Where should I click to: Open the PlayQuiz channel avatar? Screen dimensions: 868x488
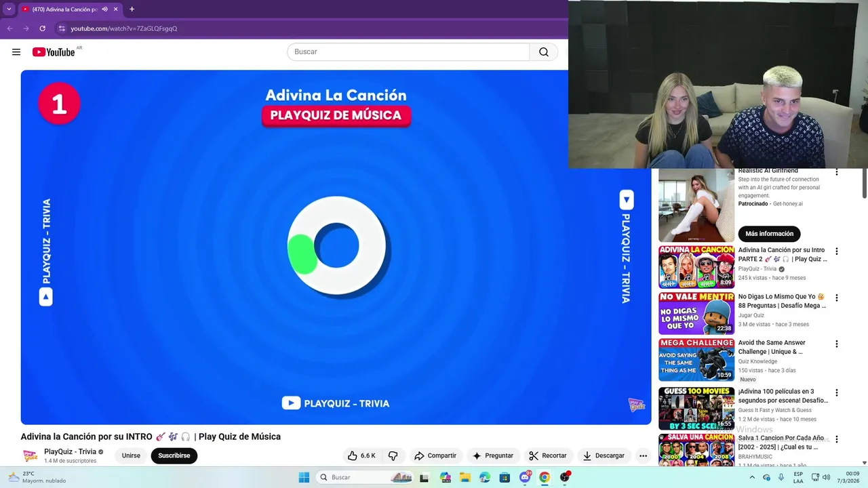click(x=31, y=455)
